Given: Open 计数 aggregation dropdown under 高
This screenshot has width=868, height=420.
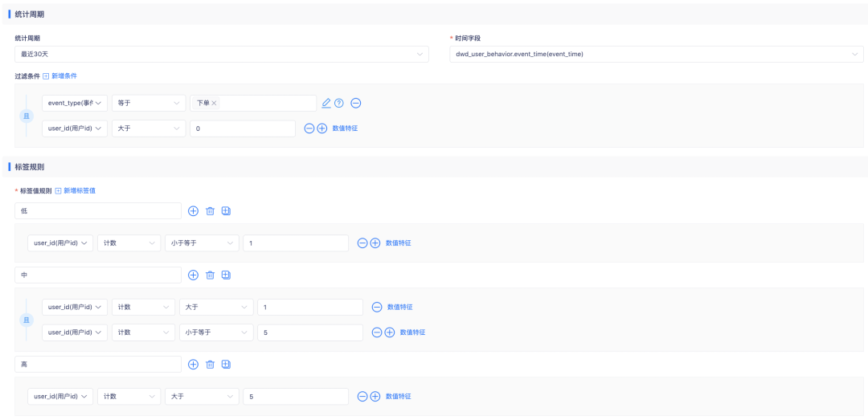Looking at the screenshot, I should pos(129,396).
